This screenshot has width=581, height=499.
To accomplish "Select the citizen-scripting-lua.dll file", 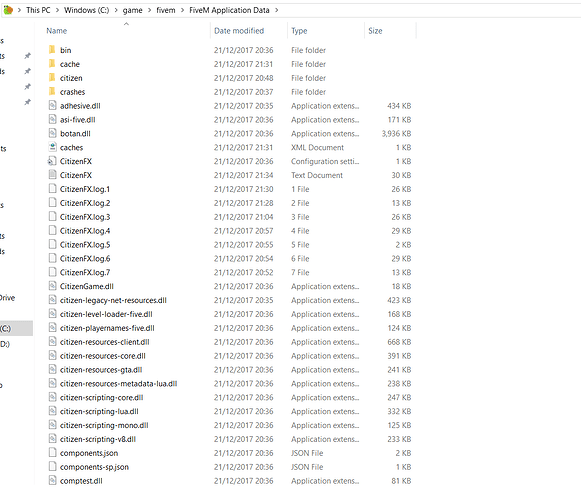I will [99, 411].
